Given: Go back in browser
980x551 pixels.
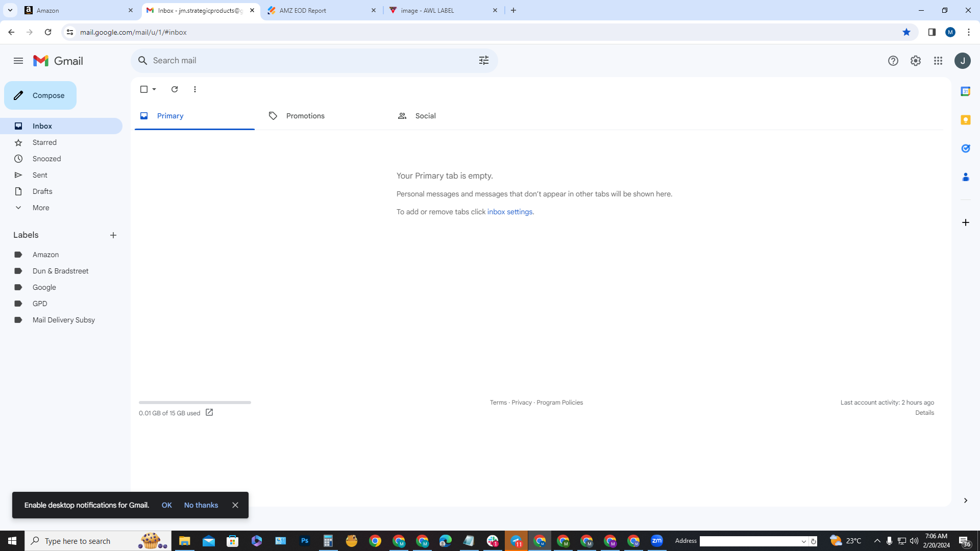Looking at the screenshot, I should pos(11,32).
